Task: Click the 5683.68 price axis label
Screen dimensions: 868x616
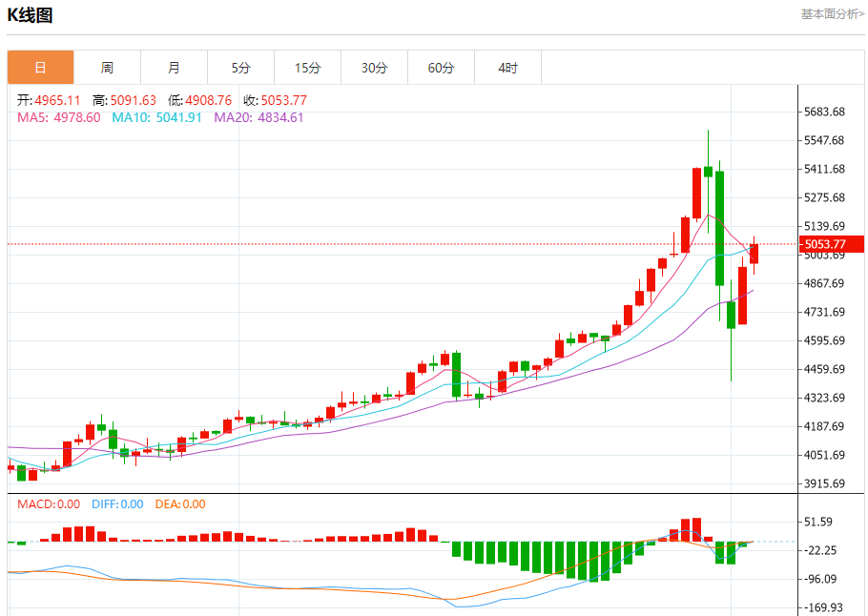Action: click(825, 112)
